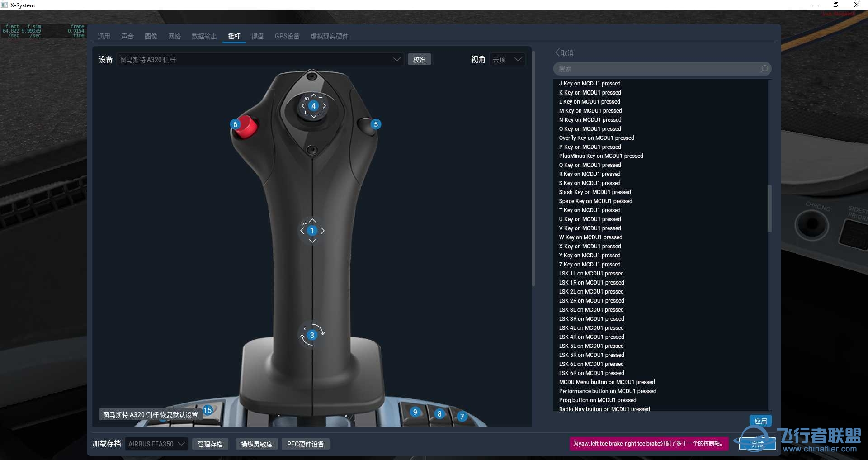Click the 应用 apply button
868x460 pixels.
click(x=760, y=421)
